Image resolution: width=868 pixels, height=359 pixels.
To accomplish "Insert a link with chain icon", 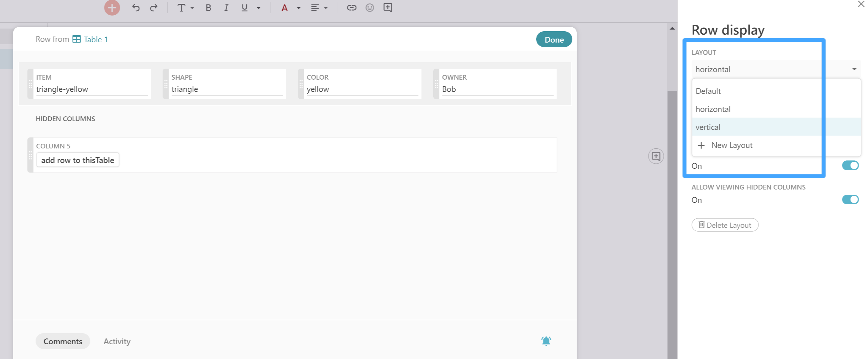I will tap(352, 8).
